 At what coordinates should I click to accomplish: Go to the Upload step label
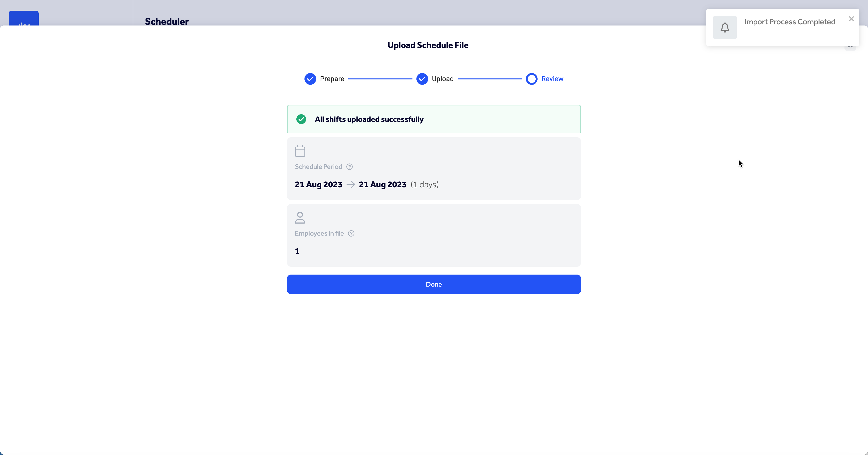pos(442,79)
